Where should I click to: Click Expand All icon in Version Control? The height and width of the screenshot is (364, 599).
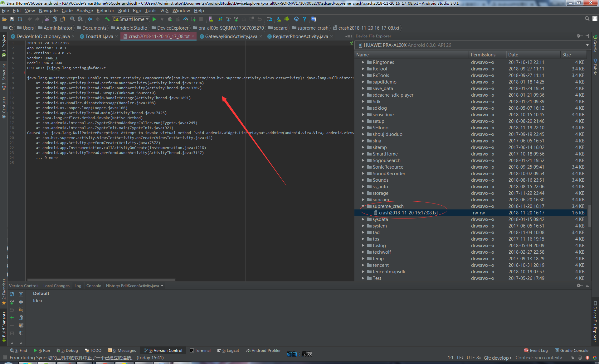[21, 294]
